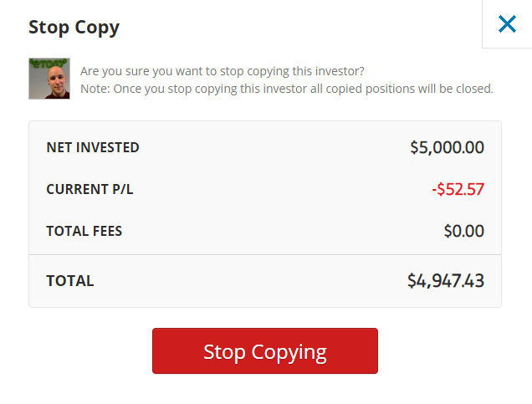The width and height of the screenshot is (532, 404).
Task: Select the NET INVESTED label
Action: pyautogui.click(x=93, y=147)
